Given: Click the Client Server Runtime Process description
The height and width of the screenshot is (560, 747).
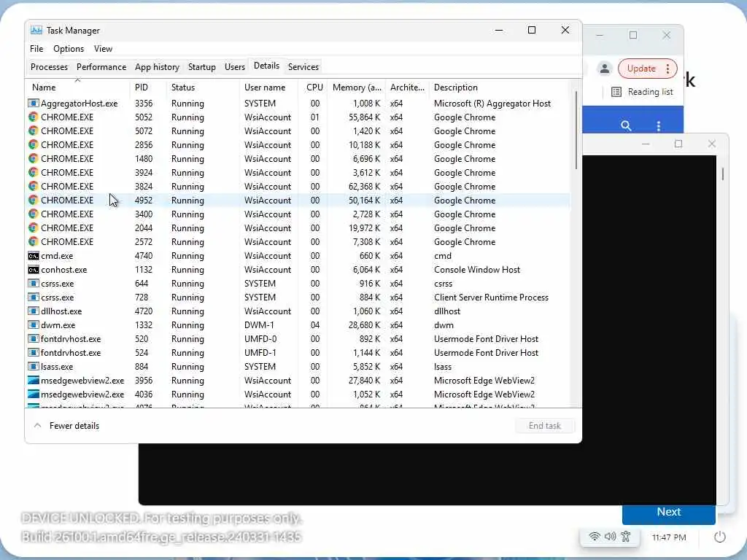Looking at the screenshot, I should (x=491, y=297).
